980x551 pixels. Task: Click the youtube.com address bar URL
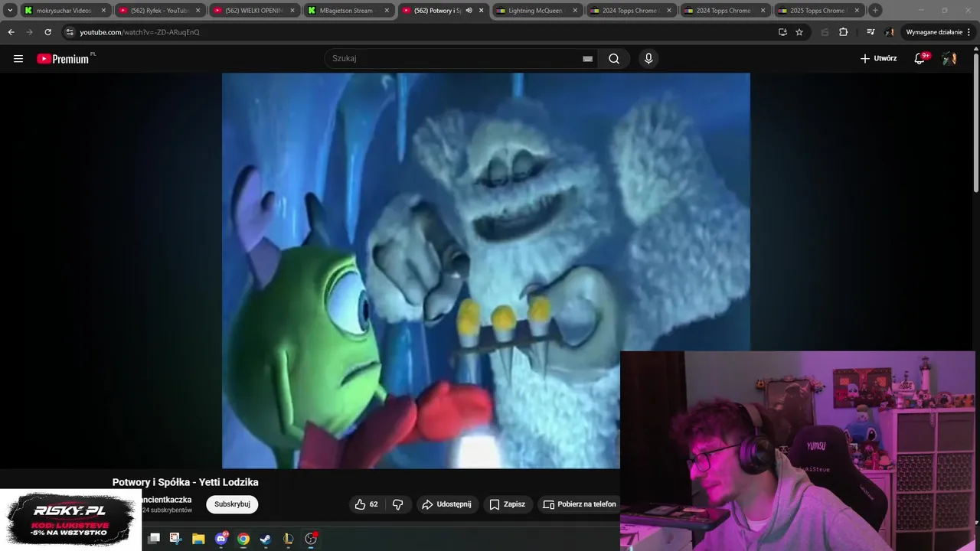coord(139,32)
